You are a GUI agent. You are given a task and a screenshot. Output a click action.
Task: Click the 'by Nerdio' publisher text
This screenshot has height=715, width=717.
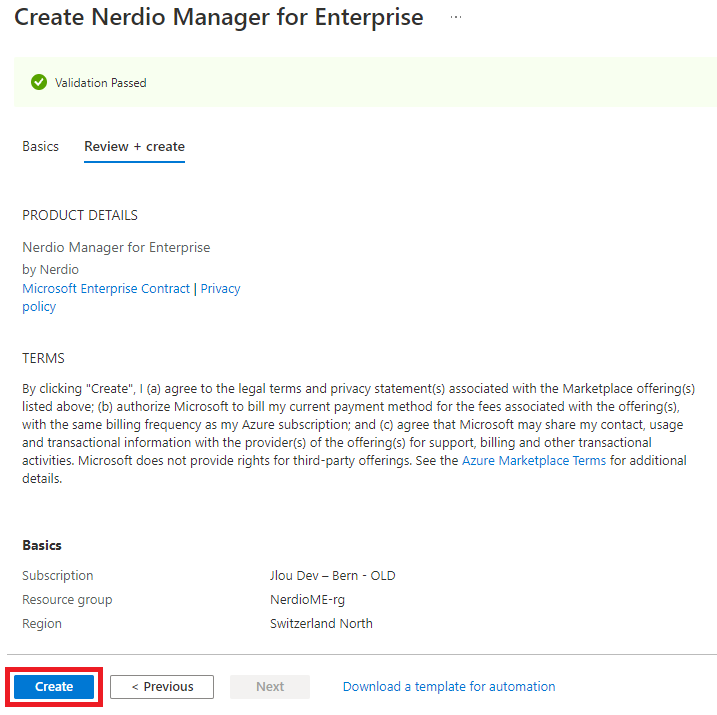[50, 270]
